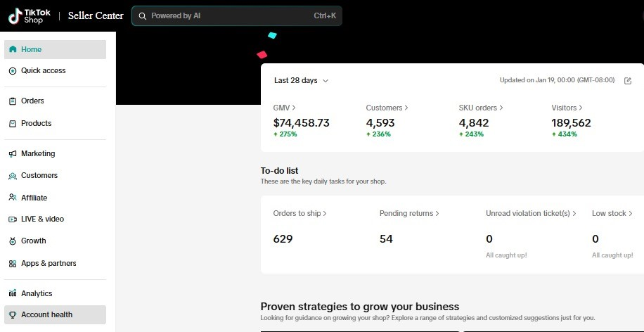Viewport: 644px width, 332px height.
Task: Open Apps & partners menu item
Action: [x=49, y=263]
